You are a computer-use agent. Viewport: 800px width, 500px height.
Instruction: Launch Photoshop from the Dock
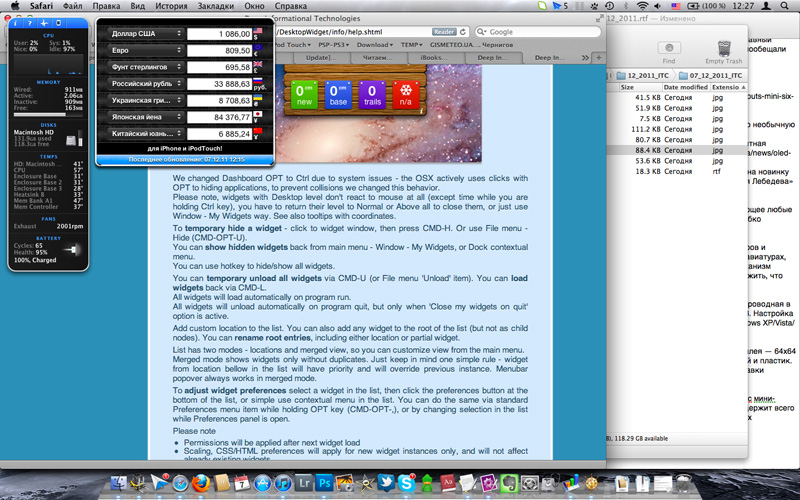[x=324, y=482]
